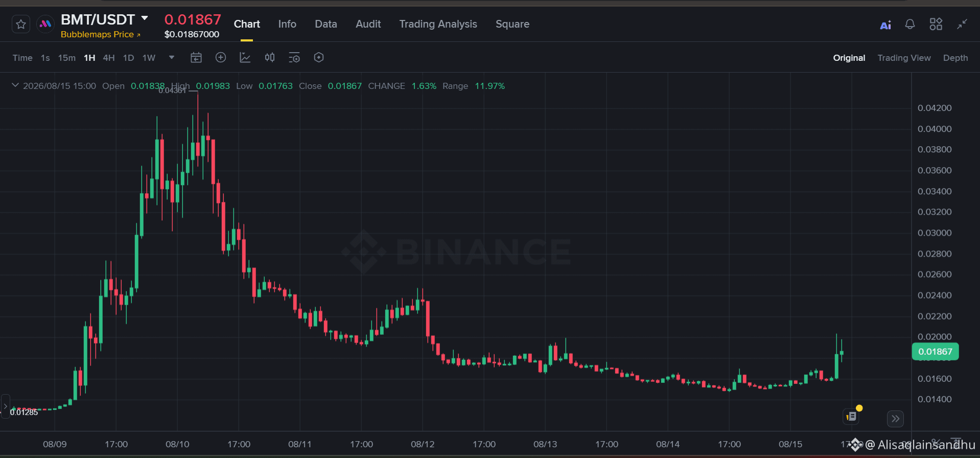Click the High value 0.01983
The height and width of the screenshot is (458, 980).
tap(213, 86)
